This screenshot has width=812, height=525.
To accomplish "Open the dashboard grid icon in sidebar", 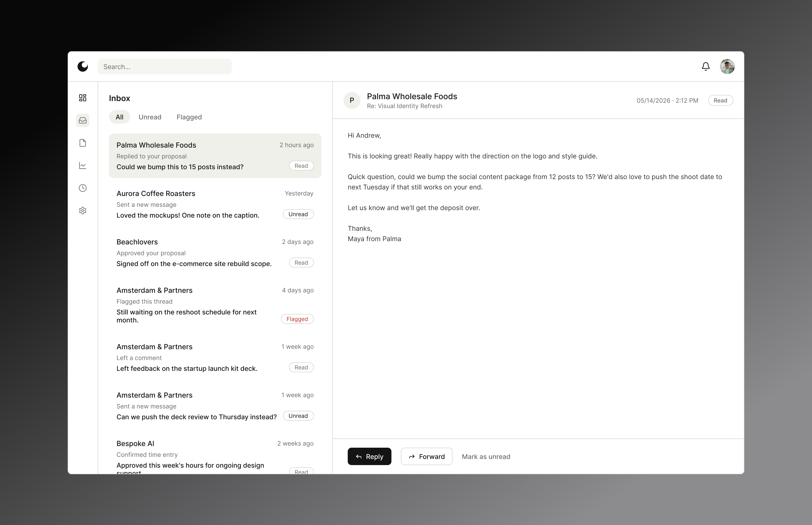I will [82, 98].
